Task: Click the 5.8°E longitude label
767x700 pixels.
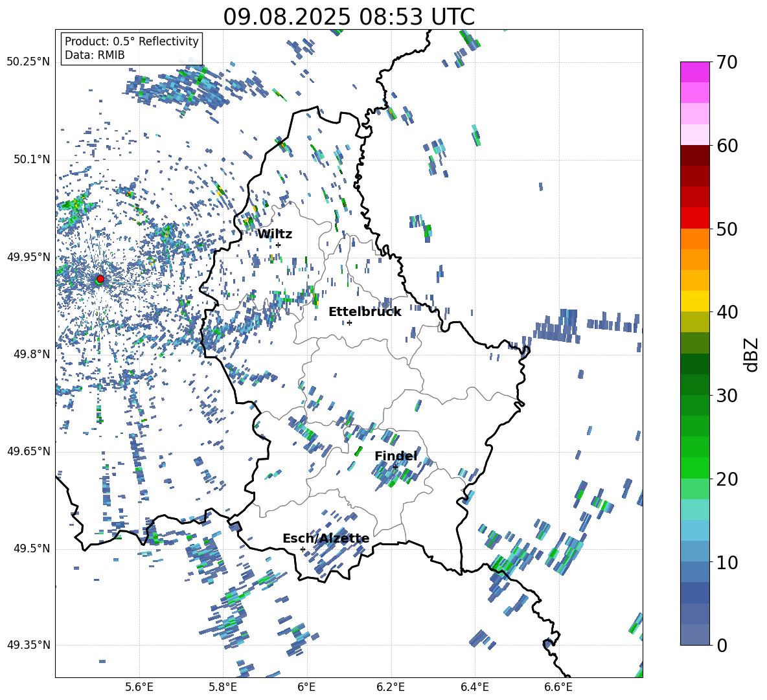Action: coord(223,687)
